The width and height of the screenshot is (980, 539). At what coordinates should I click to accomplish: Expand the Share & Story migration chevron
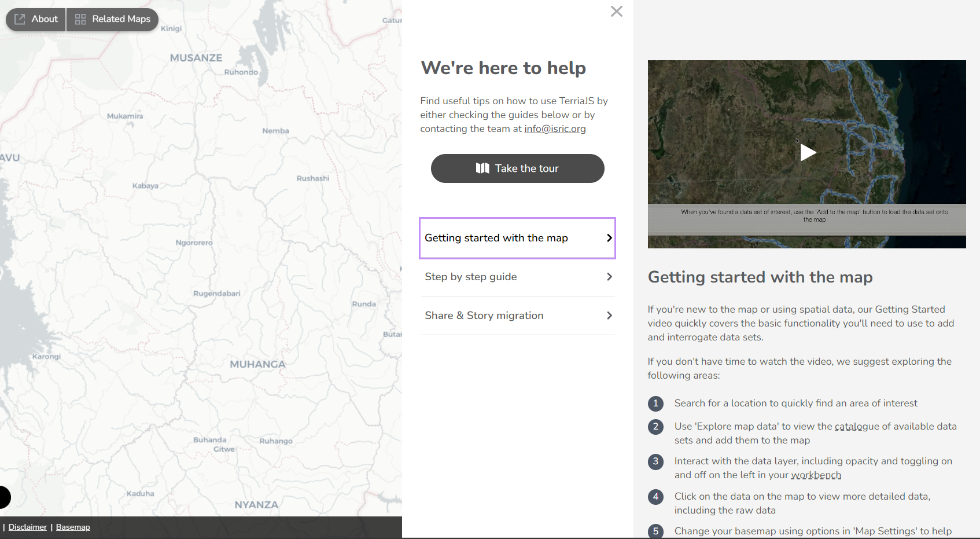click(609, 316)
